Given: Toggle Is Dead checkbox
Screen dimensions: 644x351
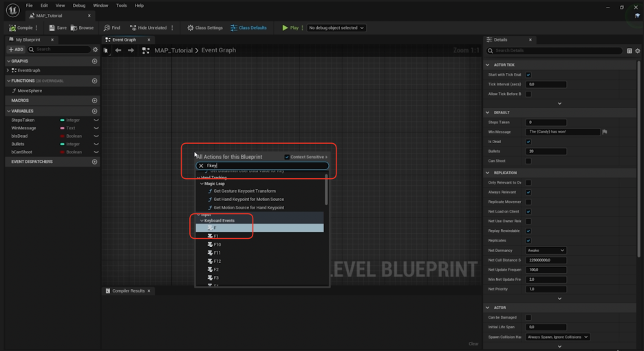Looking at the screenshot, I should 528,142.
